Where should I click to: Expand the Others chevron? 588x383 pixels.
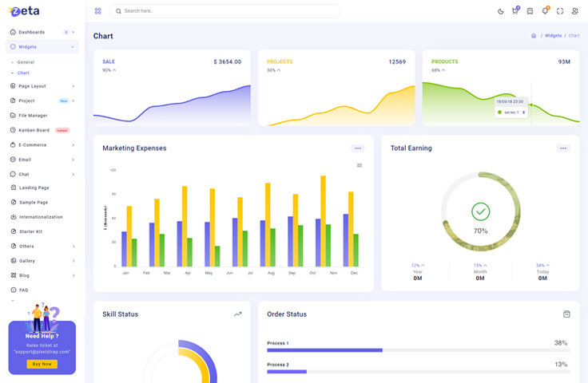pos(73,247)
